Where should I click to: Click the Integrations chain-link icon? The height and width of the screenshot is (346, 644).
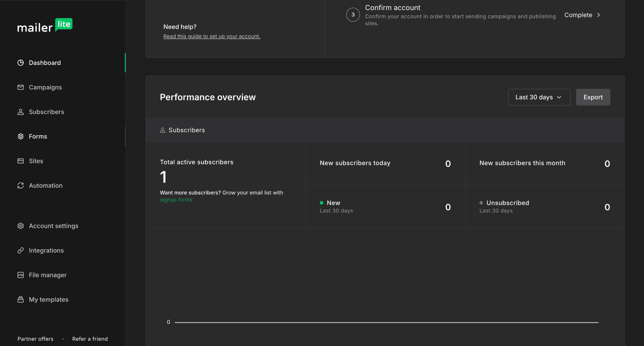(x=21, y=250)
